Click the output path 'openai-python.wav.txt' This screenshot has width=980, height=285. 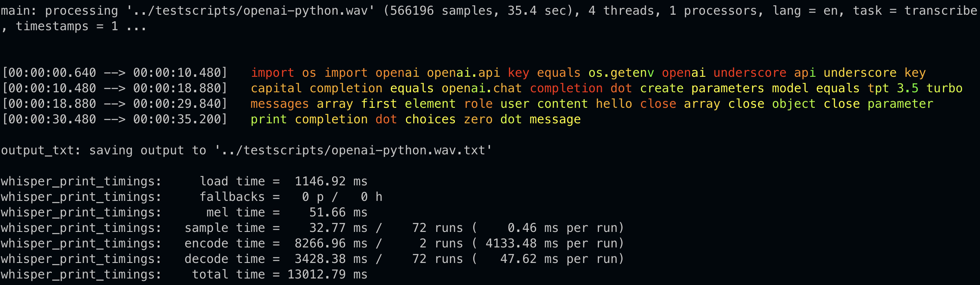(408, 150)
